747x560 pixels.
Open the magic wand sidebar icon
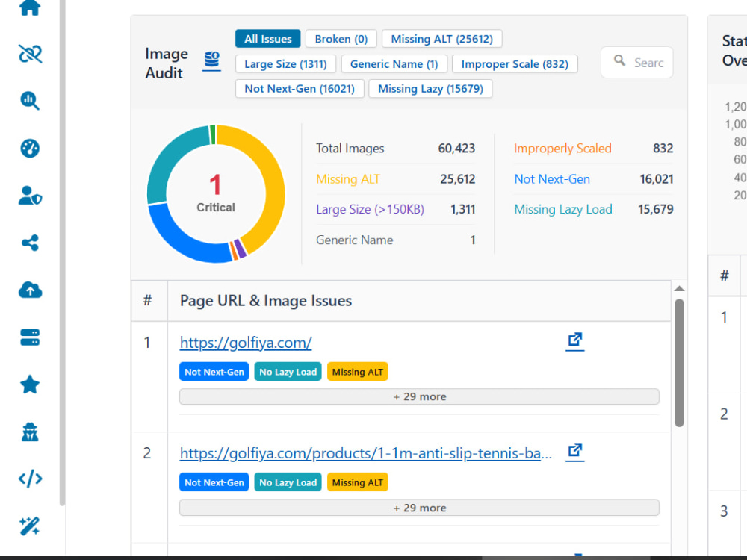pyautogui.click(x=30, y=526)
